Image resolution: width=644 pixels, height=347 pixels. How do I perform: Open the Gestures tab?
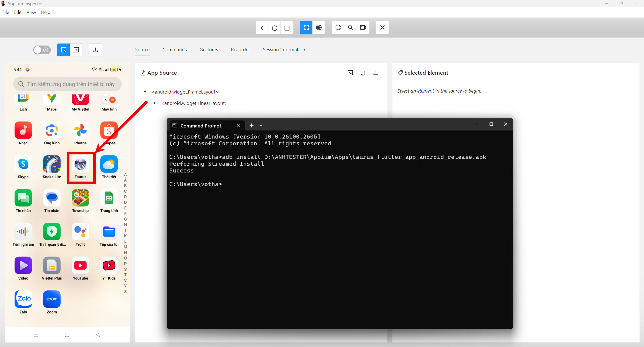point(209,50)
